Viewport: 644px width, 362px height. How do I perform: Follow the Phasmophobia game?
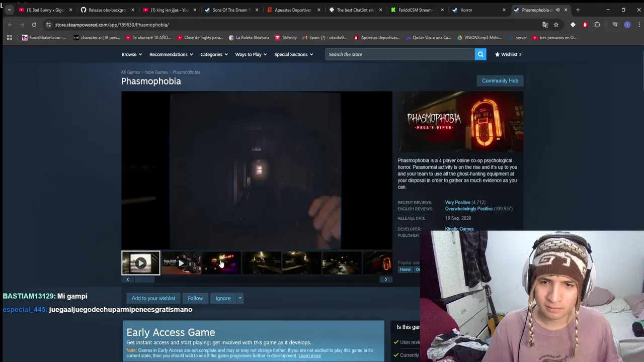point(195,298)
